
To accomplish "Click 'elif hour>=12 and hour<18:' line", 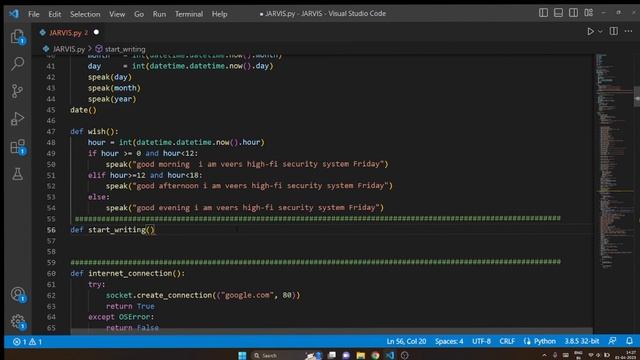I will (x=145, y=175).
